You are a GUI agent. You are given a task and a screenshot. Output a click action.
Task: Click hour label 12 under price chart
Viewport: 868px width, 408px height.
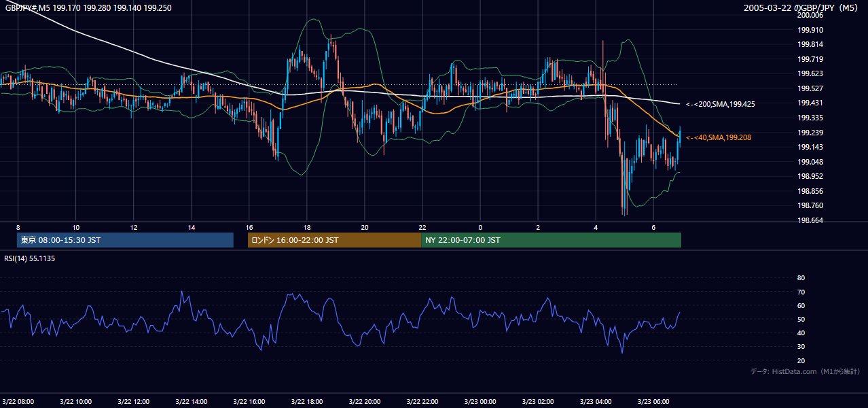[x=134, y=227]
